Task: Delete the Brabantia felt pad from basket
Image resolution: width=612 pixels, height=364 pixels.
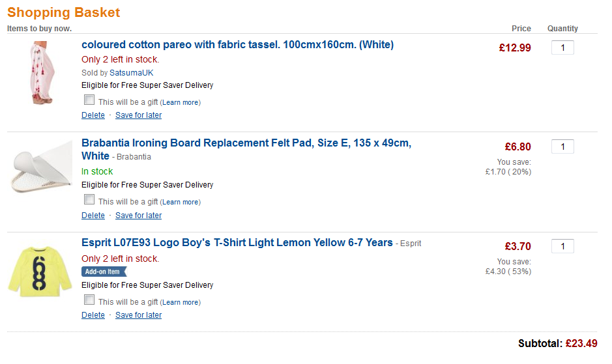Action: coord(93,216)
